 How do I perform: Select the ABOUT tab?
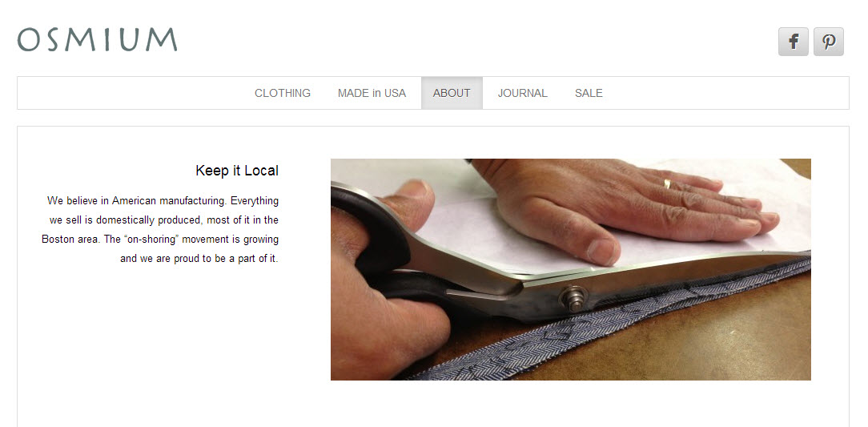pyautogui.click(x=452, y=93)
